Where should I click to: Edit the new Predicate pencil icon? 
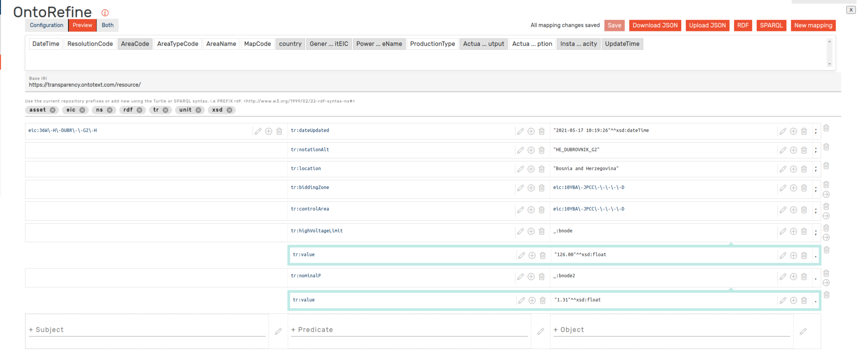tap(541, 331)
